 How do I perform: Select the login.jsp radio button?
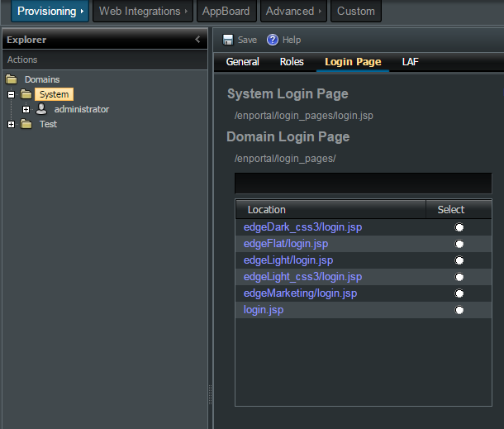click(x=459, y=310)
